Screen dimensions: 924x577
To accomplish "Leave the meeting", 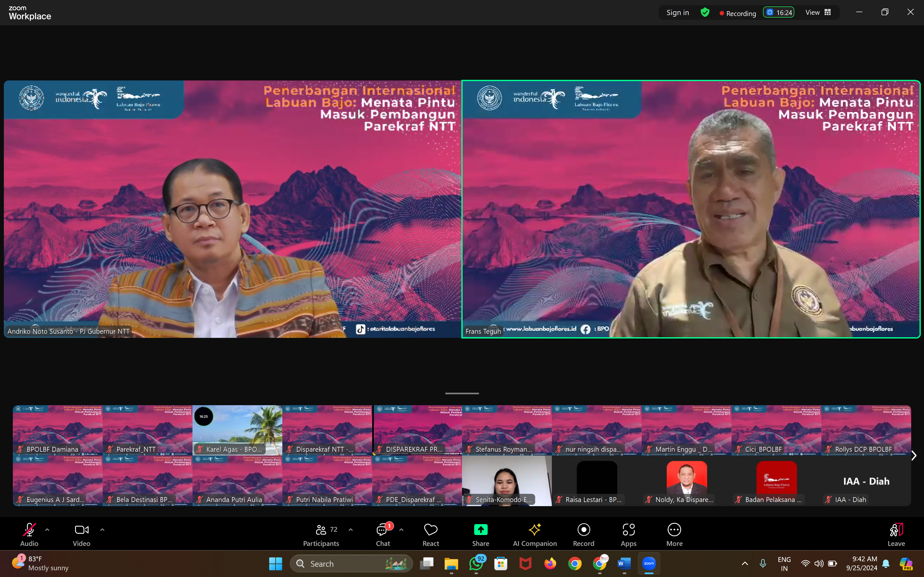I will [x=896, y=535].
